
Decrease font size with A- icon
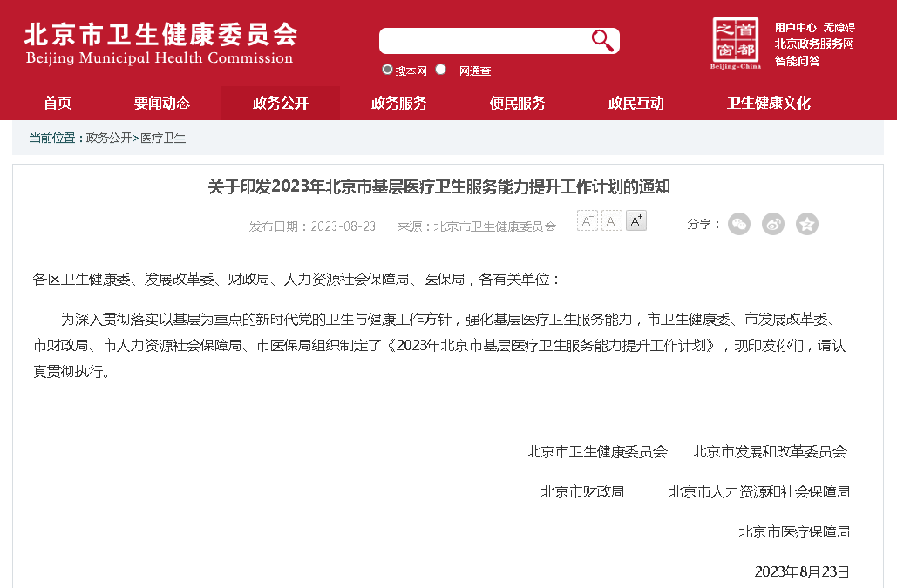587,220
